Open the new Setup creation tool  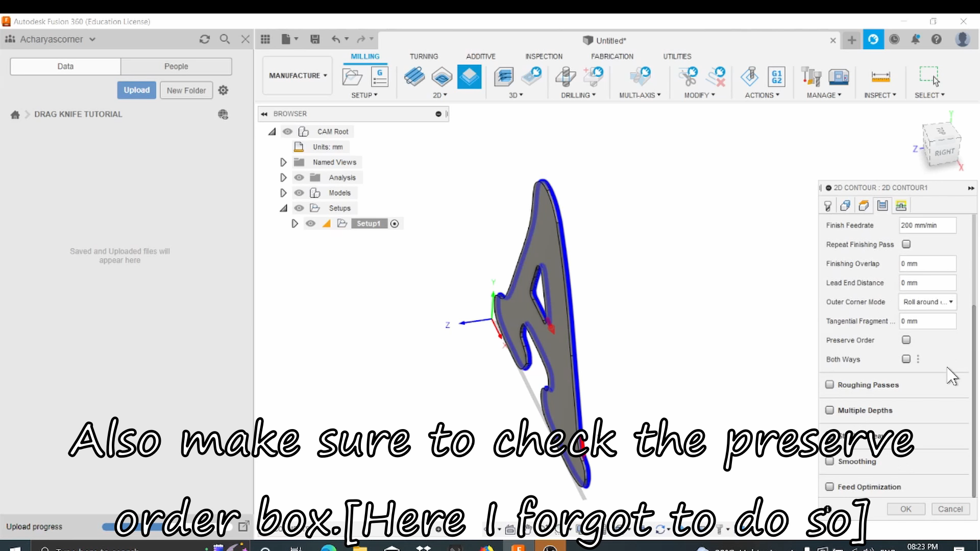click(351, 77)
